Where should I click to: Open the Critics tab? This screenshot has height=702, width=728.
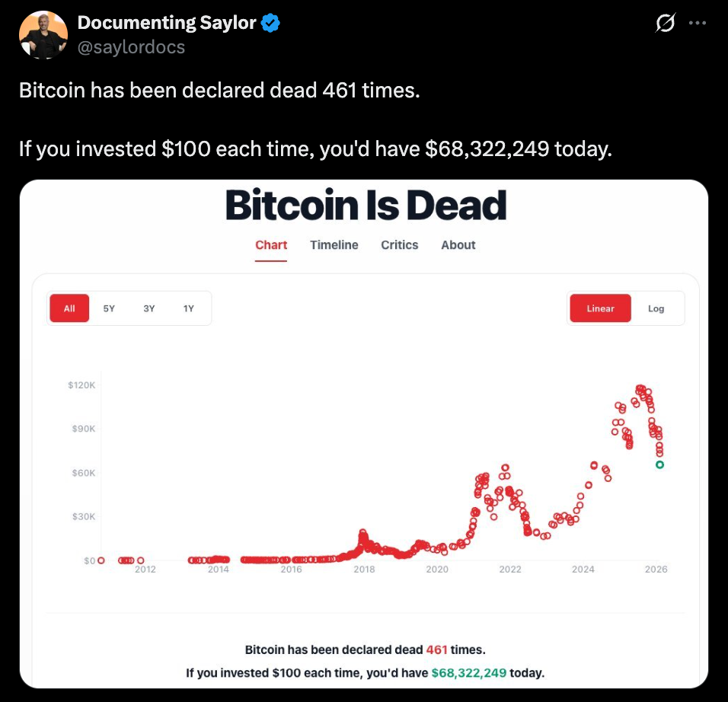click(x=400, y=245)
